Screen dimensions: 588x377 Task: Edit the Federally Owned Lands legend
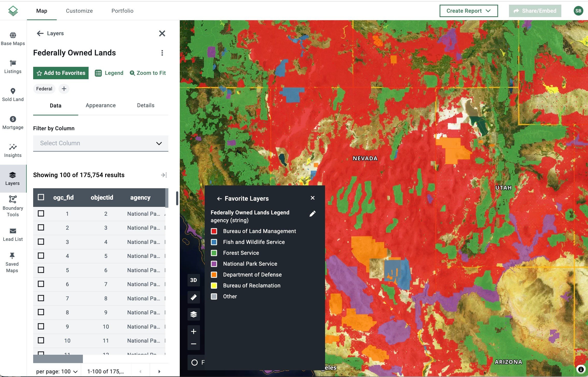[x=312, y=213]
